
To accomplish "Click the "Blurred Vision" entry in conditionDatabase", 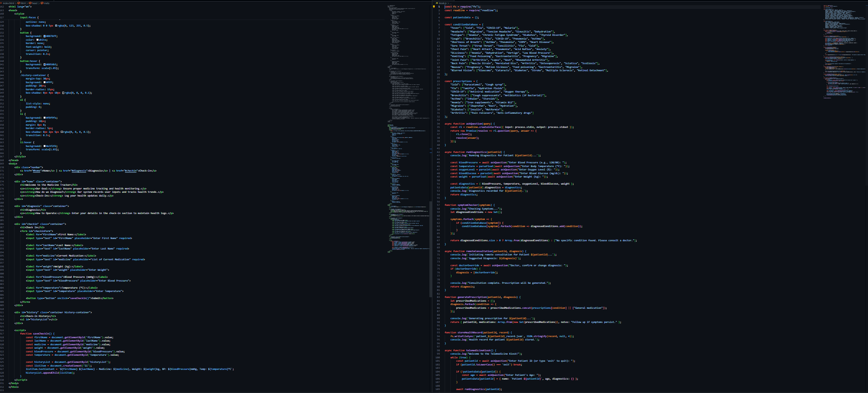I will (x=530, y=70).
